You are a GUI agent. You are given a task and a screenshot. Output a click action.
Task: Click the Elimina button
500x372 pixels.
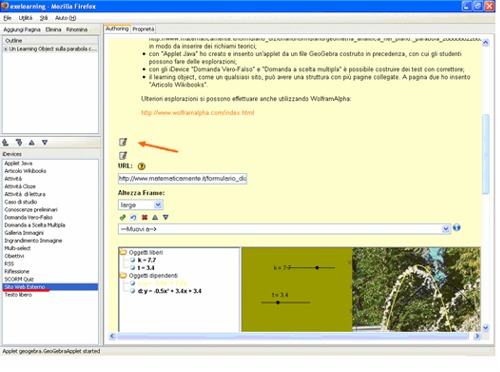(53, 30)
